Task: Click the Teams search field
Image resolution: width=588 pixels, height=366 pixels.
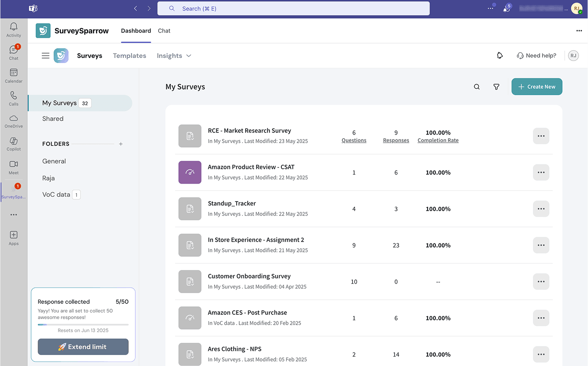Action: pos(293,9)
